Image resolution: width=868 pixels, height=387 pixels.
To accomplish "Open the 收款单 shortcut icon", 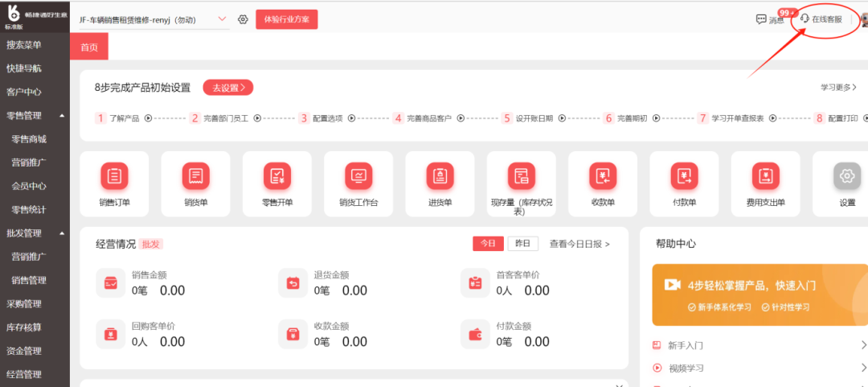I will [x=603, y=177].
